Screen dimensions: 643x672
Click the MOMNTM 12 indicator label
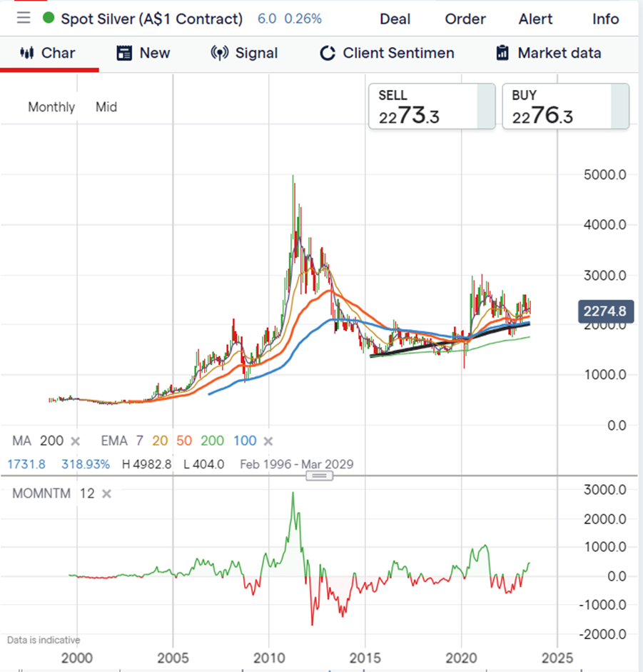coord(53,493)
